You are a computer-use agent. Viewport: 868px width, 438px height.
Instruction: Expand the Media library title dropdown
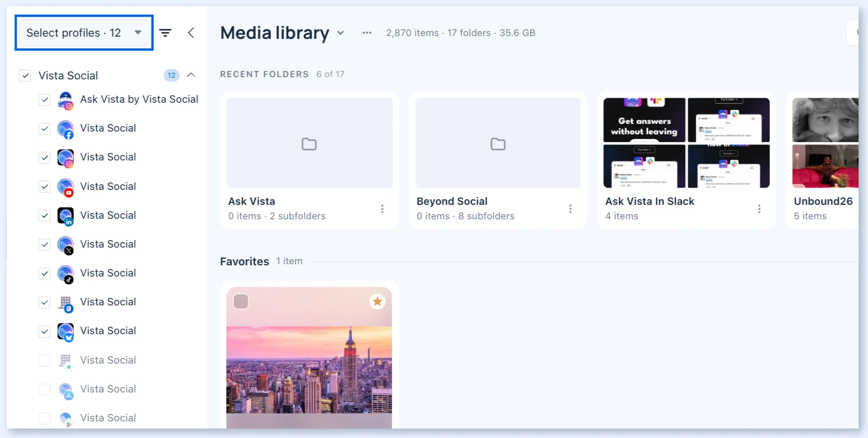pos(341,33)
